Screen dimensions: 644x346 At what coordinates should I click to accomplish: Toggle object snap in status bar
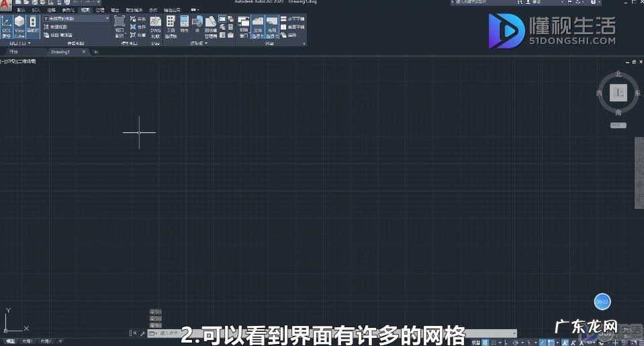point(551,342)
